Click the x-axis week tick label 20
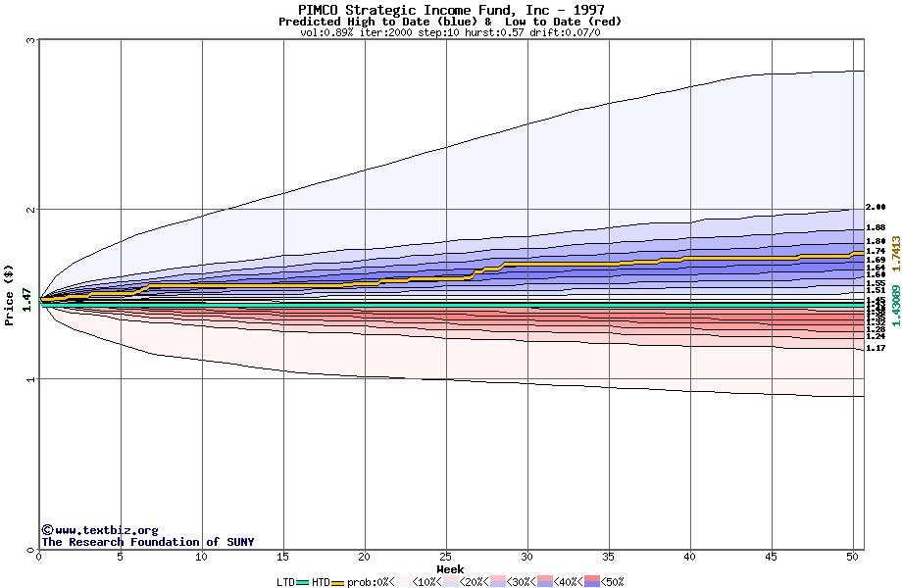902x588 pixels. click(364, 557)
